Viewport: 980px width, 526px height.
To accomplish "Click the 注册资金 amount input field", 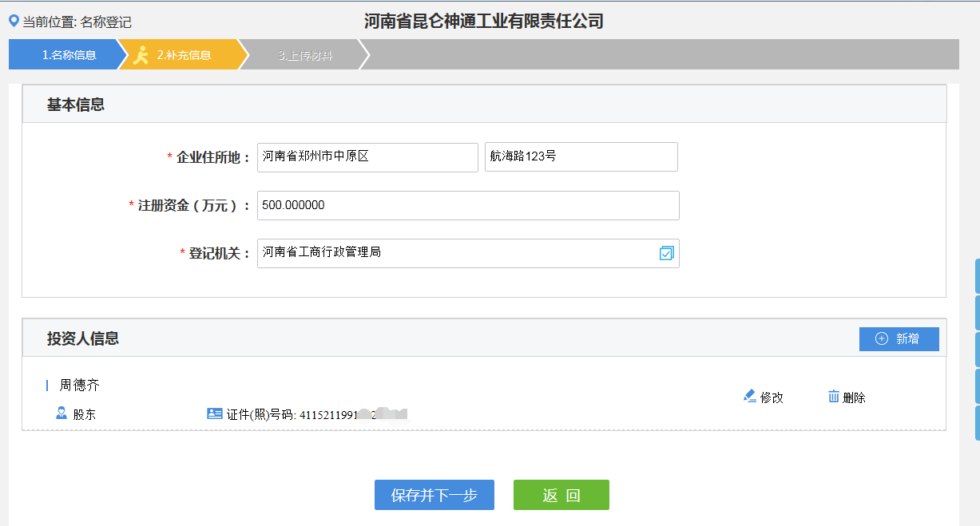I will pos(467,205).
